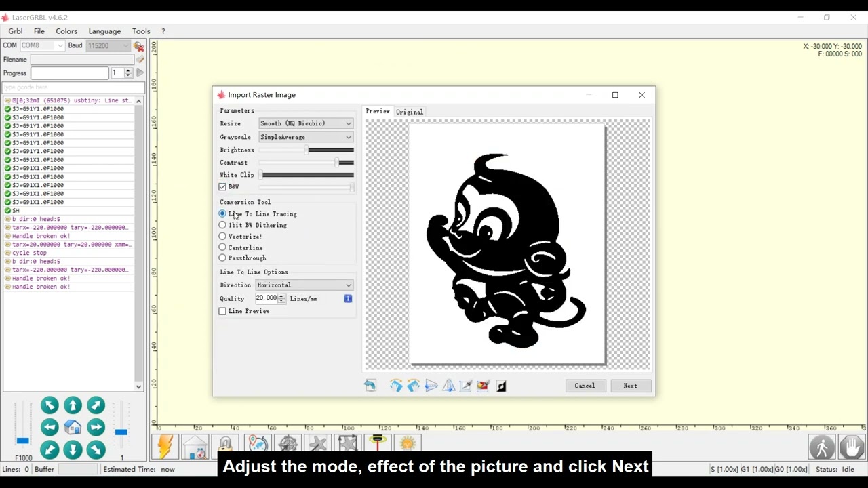The height and width of the screenshot is (488, 868).
Task: Open the Grbl menu
Action: [16, 31]
